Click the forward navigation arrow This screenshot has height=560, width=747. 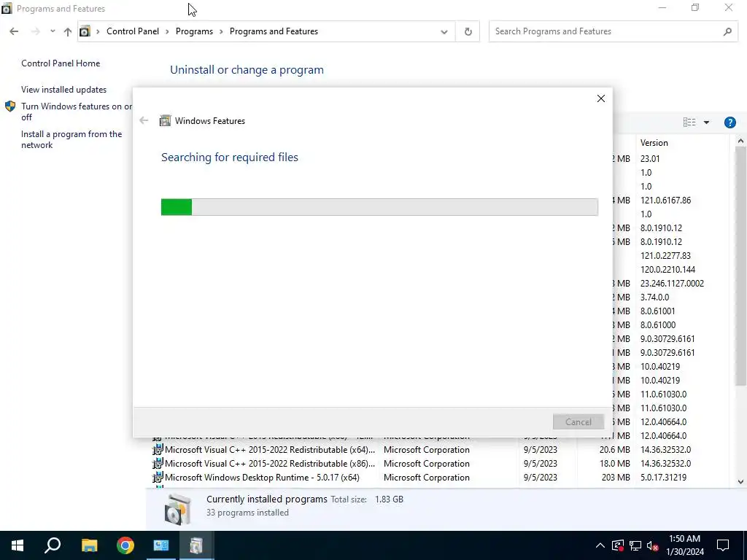tap(35, 31)
